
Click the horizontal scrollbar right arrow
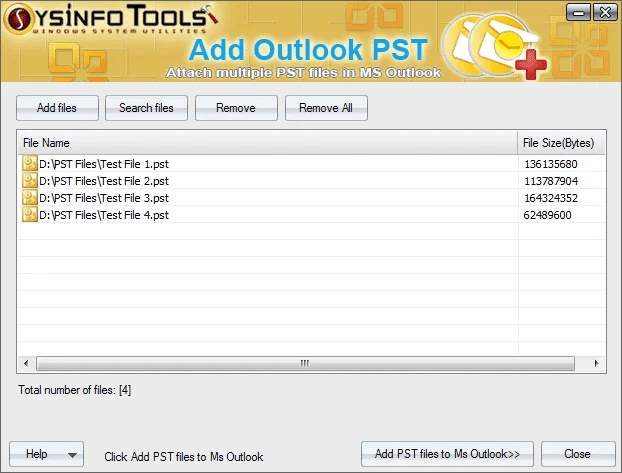coord(596,363)
